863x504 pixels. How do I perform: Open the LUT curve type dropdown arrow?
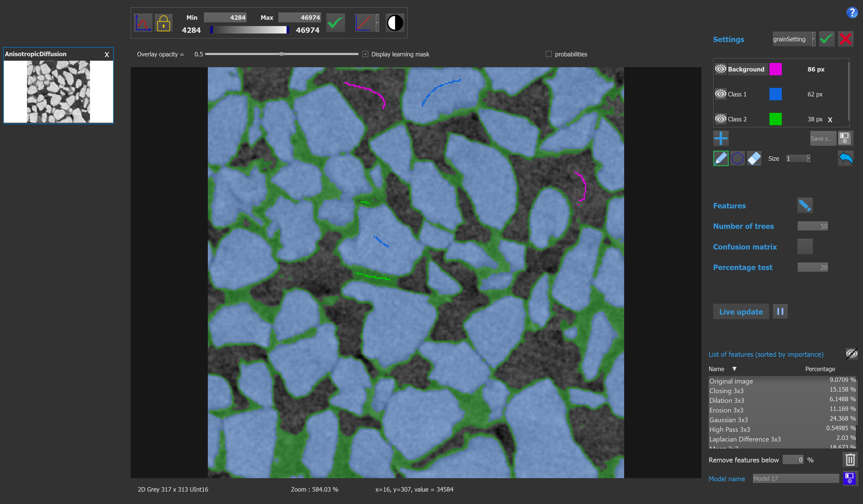tap(377, 23)
